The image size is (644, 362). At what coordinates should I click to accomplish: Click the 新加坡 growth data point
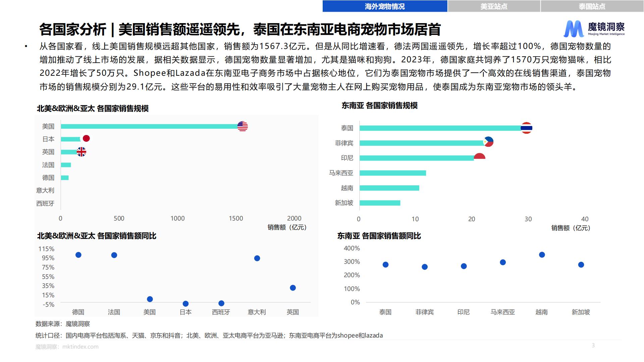click(x=581, y=265)
